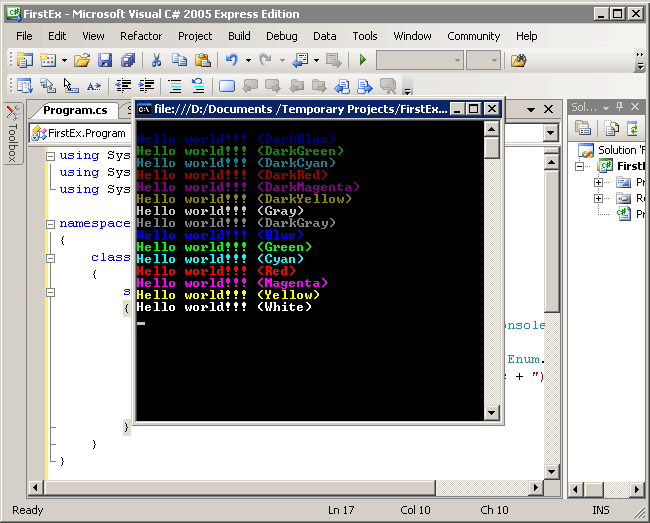Toggle auto-hide pin on Solution Explorer
The height and width of the screenshot is (523, 650).
click(x=620, y=107)
